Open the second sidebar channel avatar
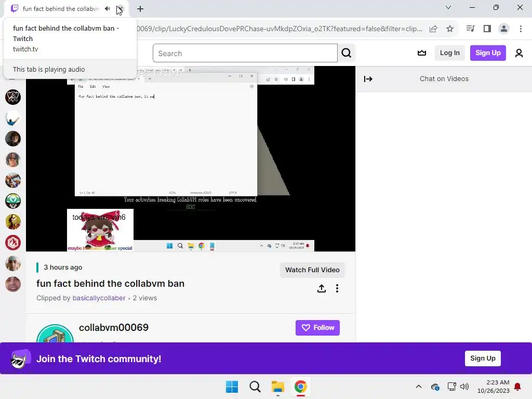Image resolution: width=532 pixels, height=399 pixels. coord(13,118)
